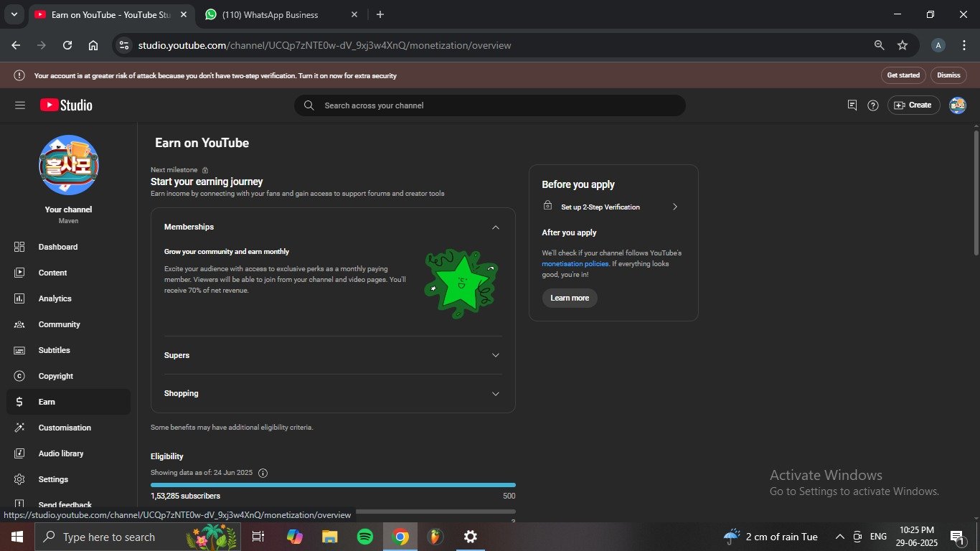Bookmark this page with the star
This screenshot has width=980, height=551.
(903, 45)
